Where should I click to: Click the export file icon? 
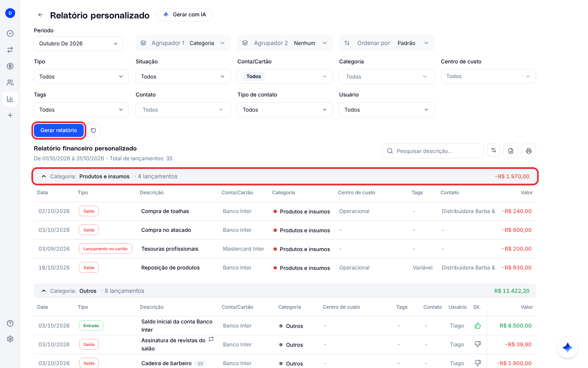pos(511,151)
